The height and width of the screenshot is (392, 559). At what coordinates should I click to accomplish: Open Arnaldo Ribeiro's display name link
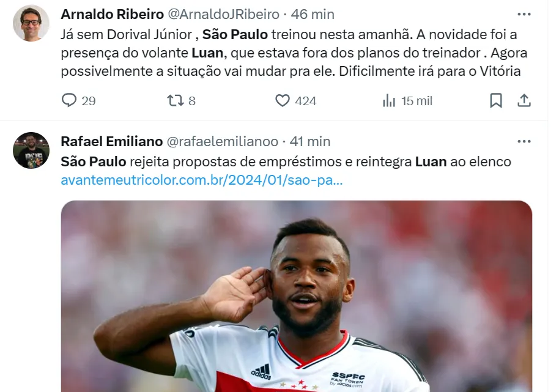click(x=113, y=14)
